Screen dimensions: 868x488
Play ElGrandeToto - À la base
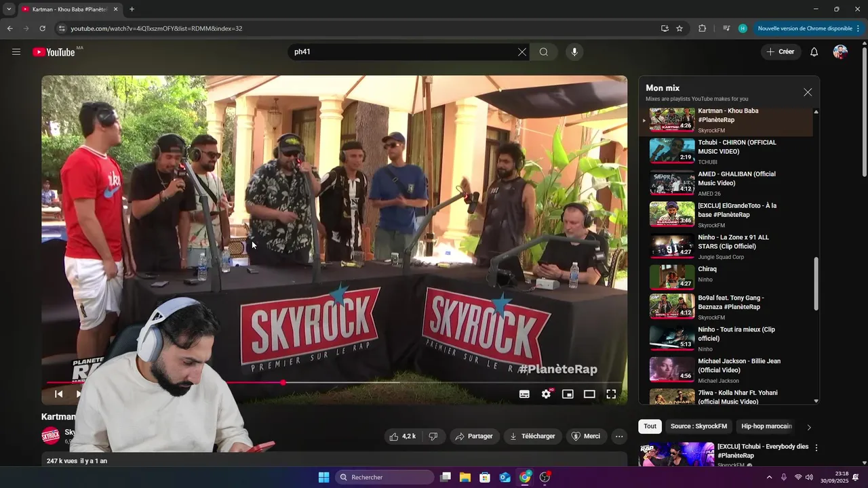tap(726, 215)
